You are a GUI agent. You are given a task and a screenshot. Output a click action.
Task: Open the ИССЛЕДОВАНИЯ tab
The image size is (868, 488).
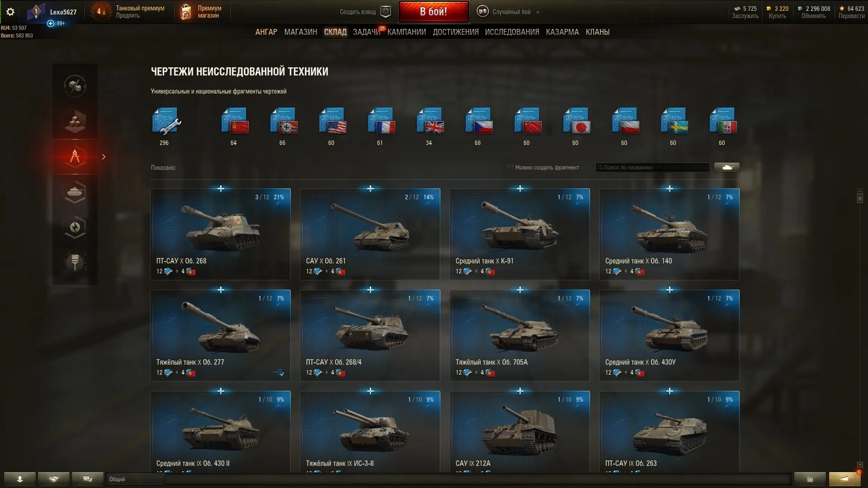pyautogui.click(x=512, y=32)
